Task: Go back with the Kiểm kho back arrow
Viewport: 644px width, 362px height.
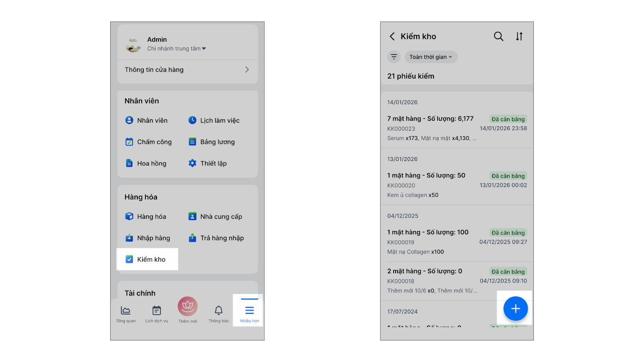Action: [x=392, y=37]
